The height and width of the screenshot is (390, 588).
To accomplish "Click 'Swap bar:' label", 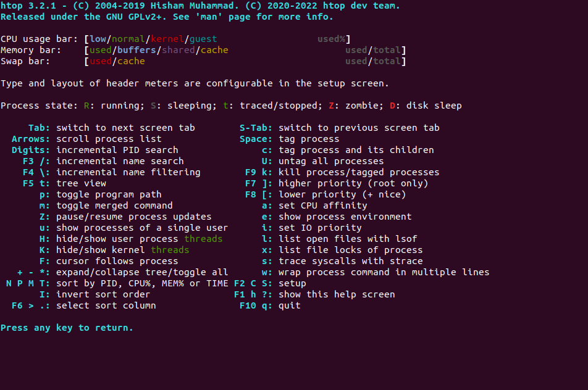I will pos(25,61).
